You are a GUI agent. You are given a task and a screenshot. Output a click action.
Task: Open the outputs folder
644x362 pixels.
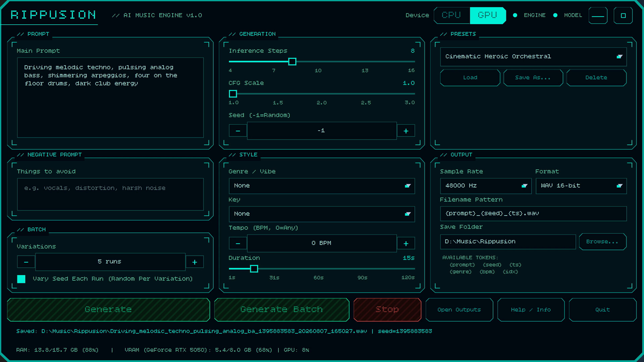point(459,310)
